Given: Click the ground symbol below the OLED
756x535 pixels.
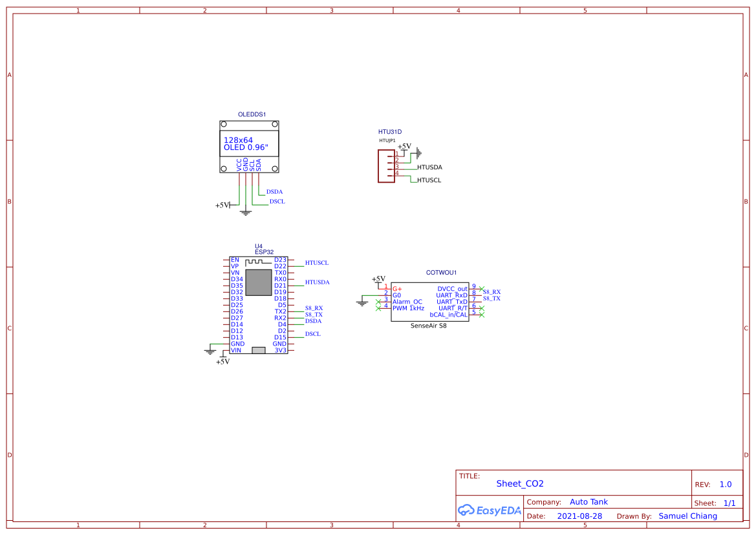Looking at the screenshot, I should pyautogui.click(x=245, y=211).
